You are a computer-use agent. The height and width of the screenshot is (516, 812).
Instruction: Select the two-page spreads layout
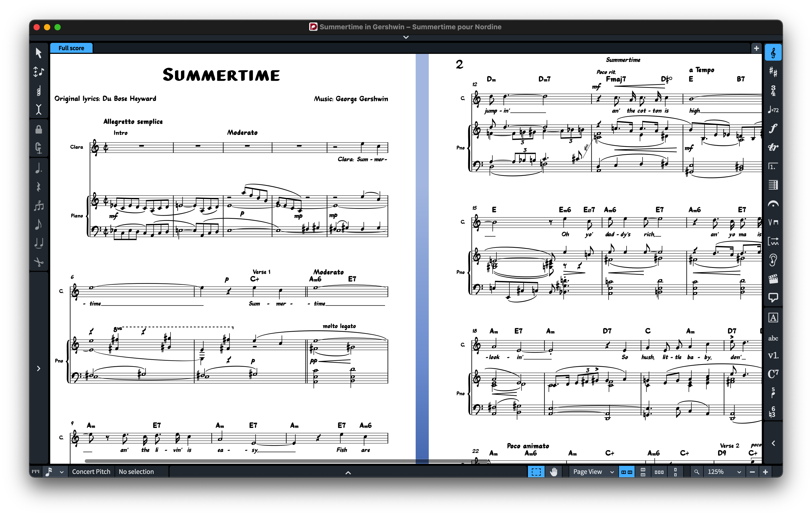coord(627,472)
